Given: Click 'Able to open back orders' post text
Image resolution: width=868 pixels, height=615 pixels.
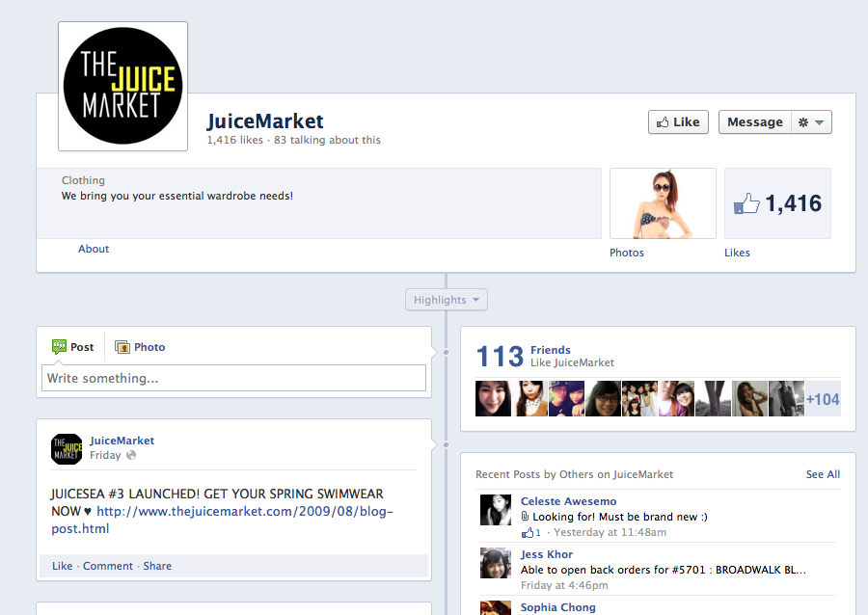Looking at the screenshot, I should pos(664,571).
